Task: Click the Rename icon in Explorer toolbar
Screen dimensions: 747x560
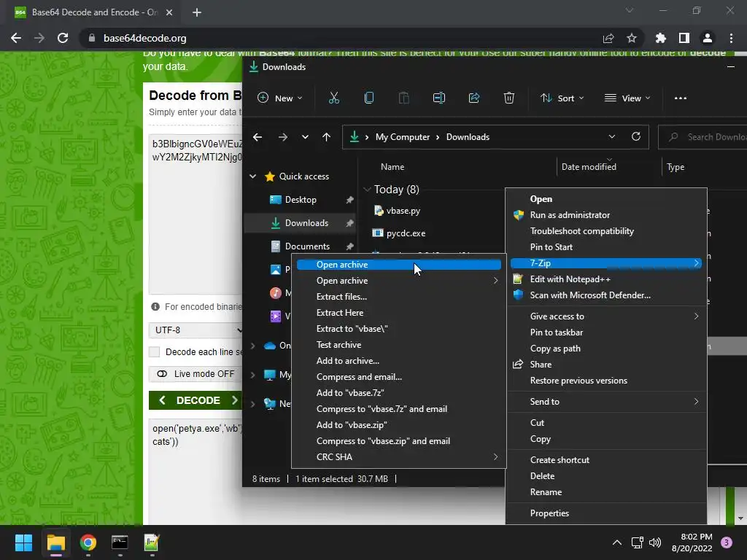Action: [438, 98]
